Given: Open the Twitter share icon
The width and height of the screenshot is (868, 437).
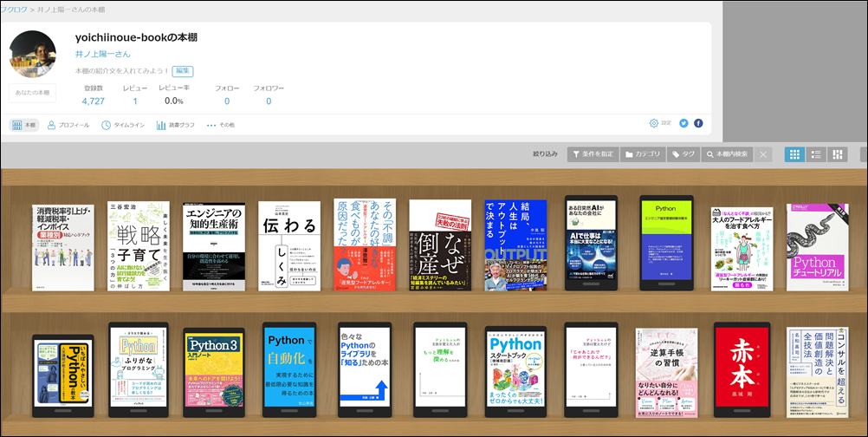Looking at the screenshot, I should [x=683, y=123].
